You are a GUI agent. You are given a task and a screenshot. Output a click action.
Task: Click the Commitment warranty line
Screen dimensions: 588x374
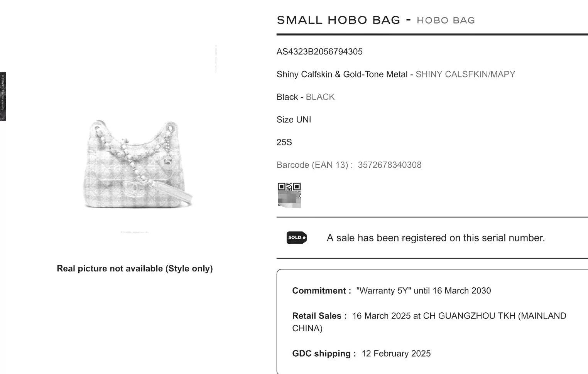pyautogui.click(x=391, y=291)
